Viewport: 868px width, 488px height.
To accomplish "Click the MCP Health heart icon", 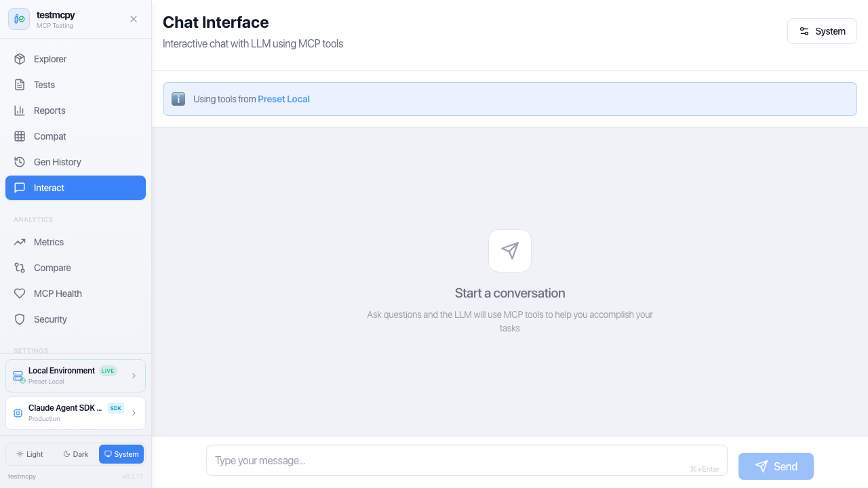I will coord(20,293).
